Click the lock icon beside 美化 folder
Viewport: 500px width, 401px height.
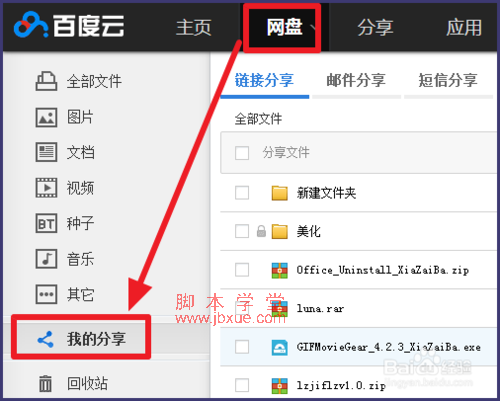261,231
